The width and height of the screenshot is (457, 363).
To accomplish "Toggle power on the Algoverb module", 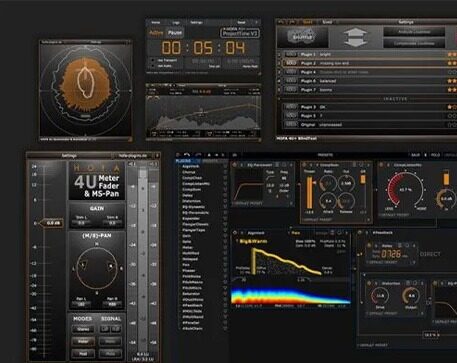I will pos(235,233).
